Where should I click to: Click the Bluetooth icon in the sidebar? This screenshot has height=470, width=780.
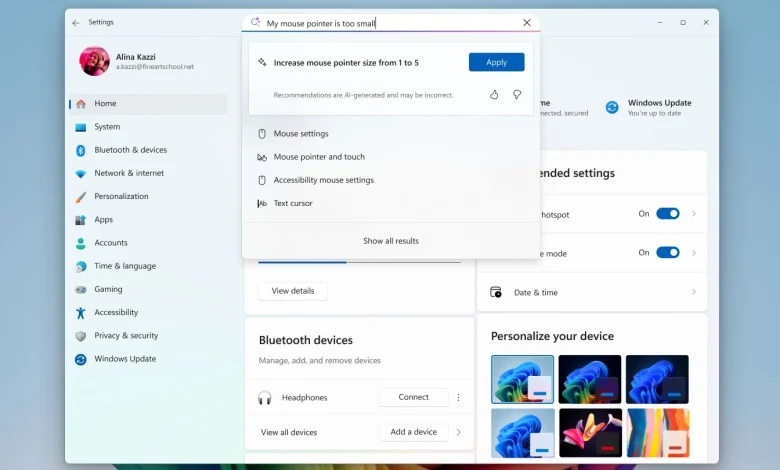(81, 150)
